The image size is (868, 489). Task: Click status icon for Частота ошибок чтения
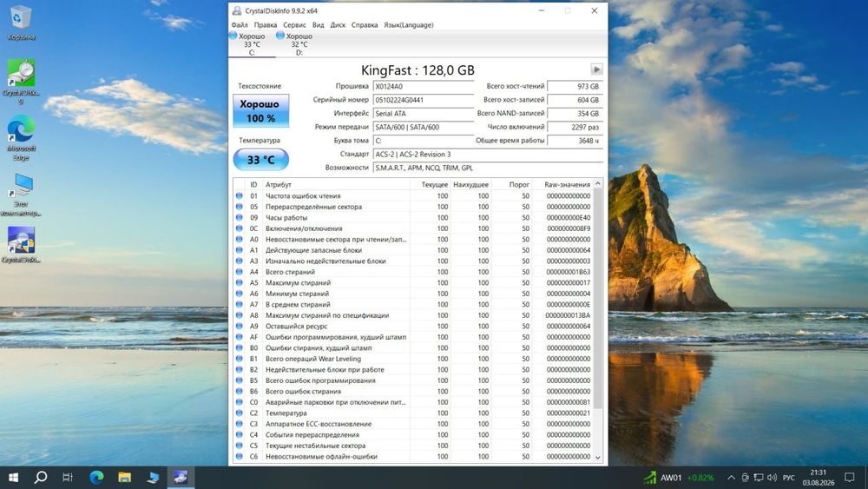point(240,196)
